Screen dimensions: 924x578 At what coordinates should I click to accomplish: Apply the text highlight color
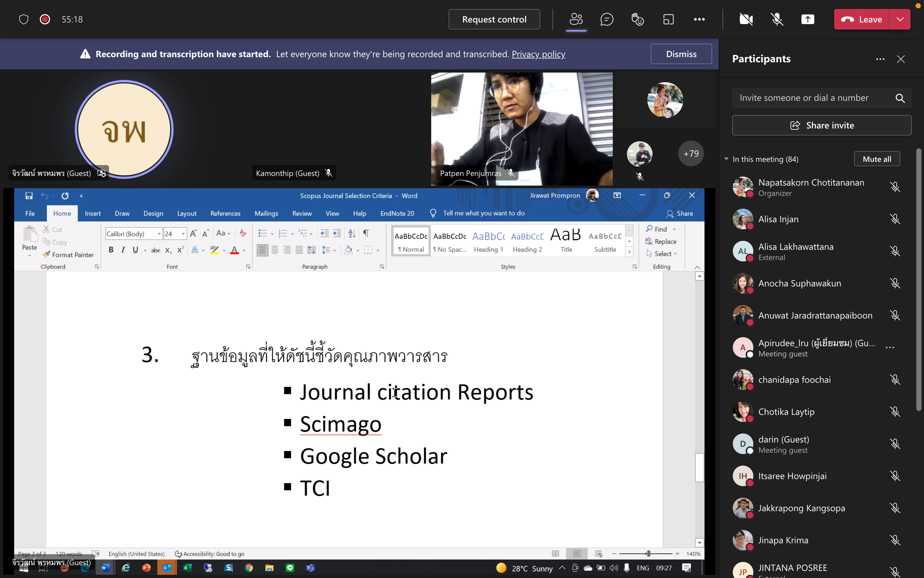(x=214, y=250)
